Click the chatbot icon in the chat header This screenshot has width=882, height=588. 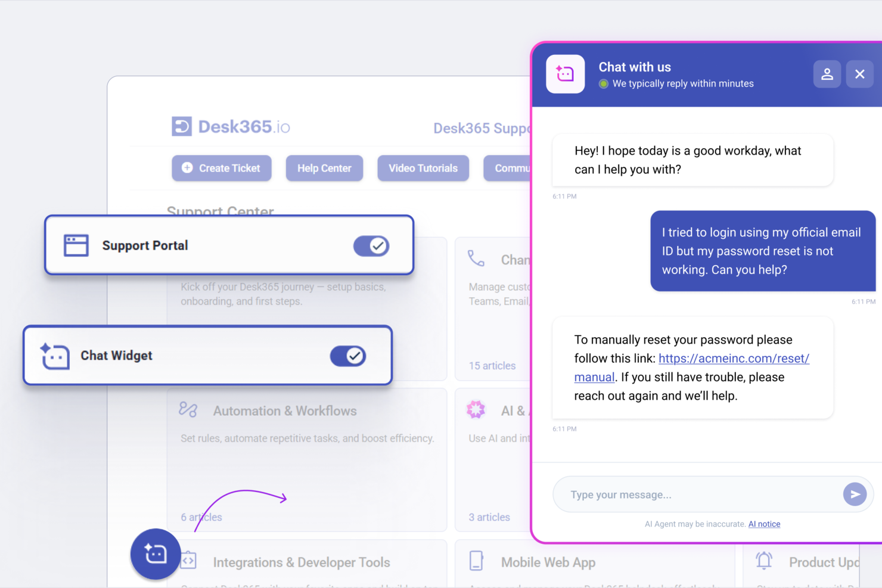565,74
